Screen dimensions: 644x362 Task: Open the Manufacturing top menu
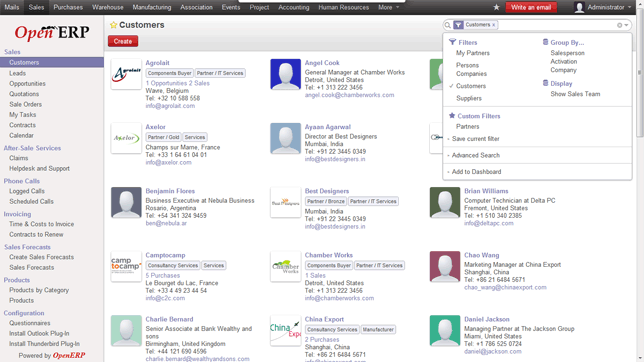[152, 7]
